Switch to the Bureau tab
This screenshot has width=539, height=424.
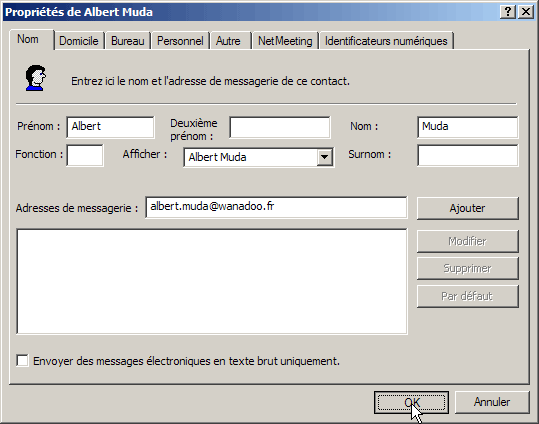coord(128,41)
